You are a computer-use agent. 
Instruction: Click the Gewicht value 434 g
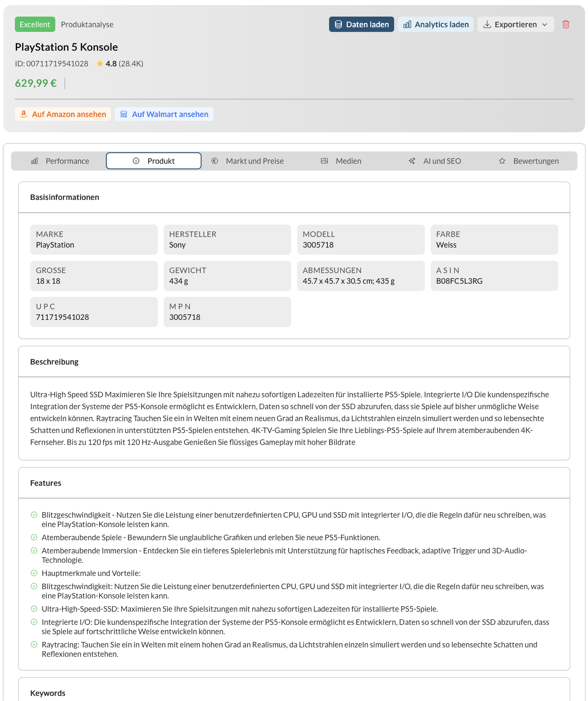click(x=179, y=281)
